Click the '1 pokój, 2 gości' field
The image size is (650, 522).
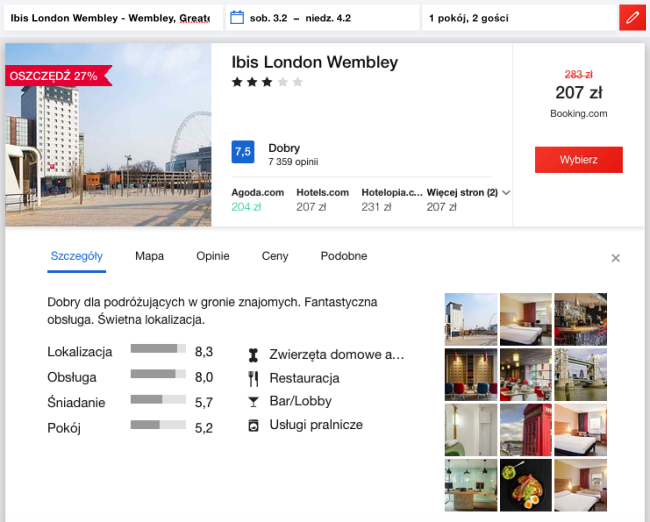click(520, 18)
